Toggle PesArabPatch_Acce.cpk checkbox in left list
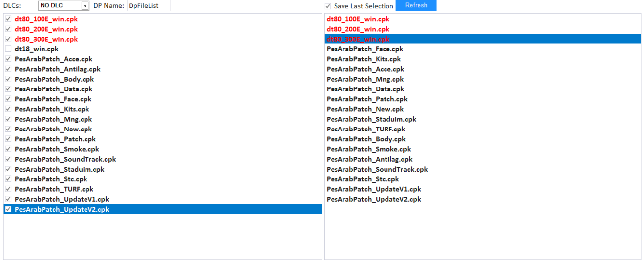 tap(8, 59)
